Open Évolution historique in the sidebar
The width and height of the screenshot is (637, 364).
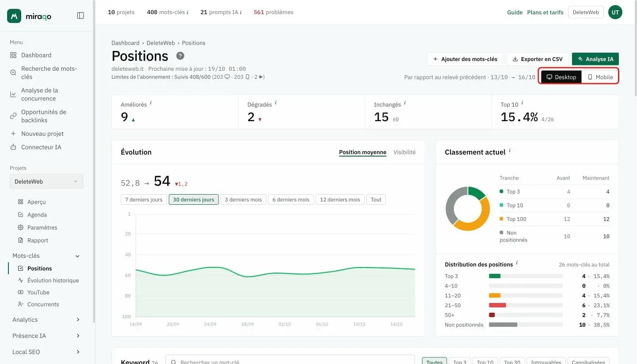click(48, 280)
